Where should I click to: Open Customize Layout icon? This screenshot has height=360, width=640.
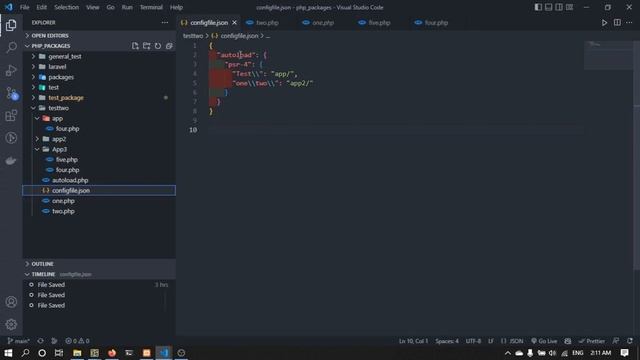(x=569, y=7)
